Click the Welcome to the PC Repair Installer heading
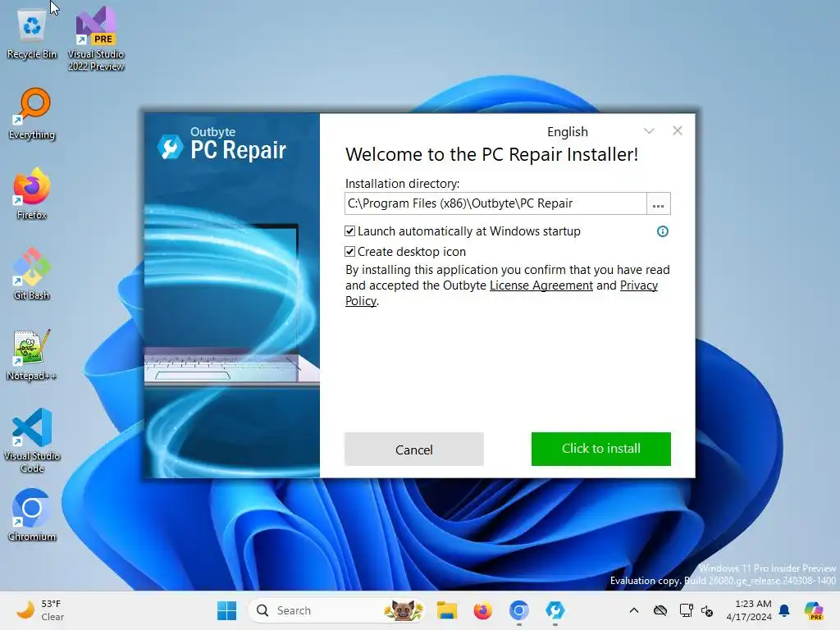Viewport: 840px width, 630px height. [x=492, y=154]
